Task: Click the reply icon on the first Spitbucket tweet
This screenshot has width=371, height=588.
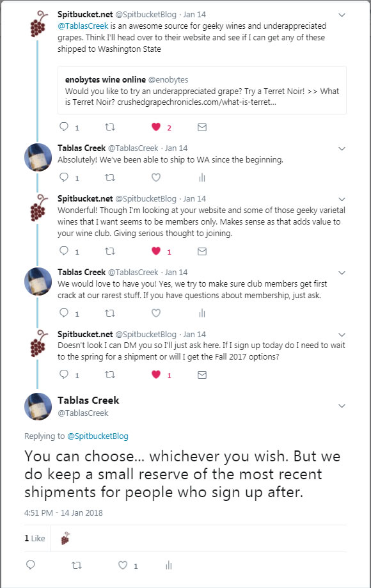Action: [x=65, y=127]
